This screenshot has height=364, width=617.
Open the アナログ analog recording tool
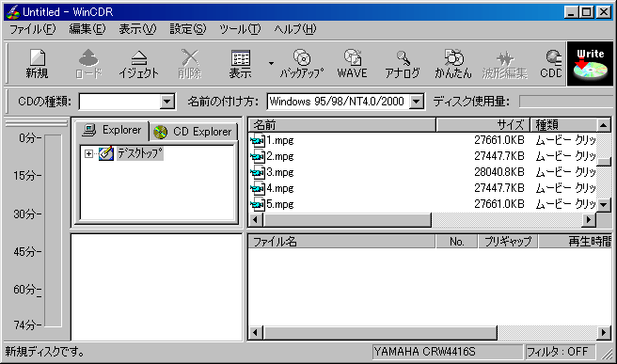403,64
